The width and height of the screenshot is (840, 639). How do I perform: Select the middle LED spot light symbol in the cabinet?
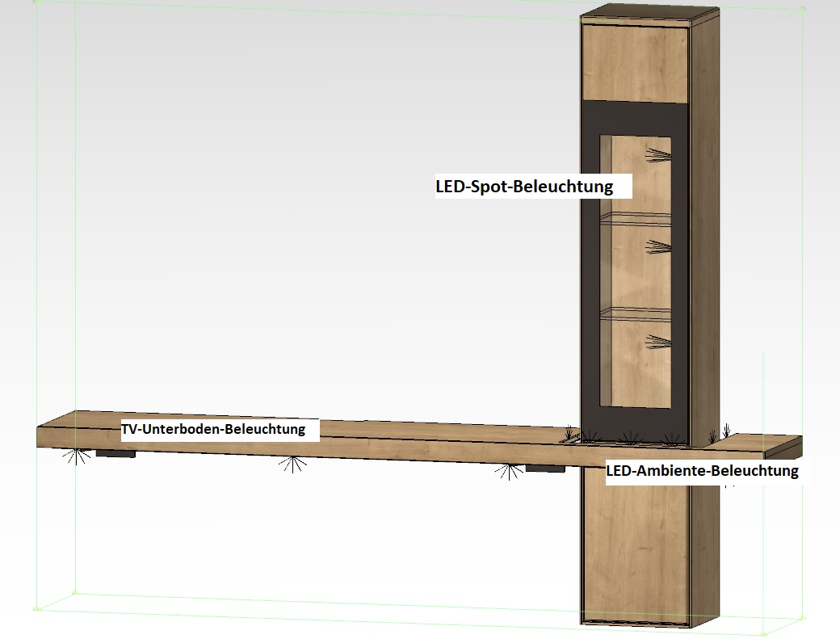659,248
